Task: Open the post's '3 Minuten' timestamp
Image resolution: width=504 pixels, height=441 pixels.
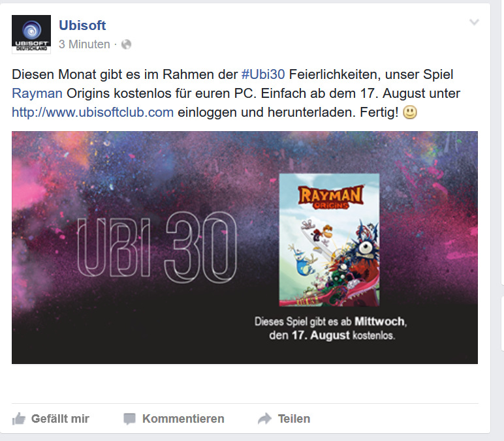Action: (84, 44)
